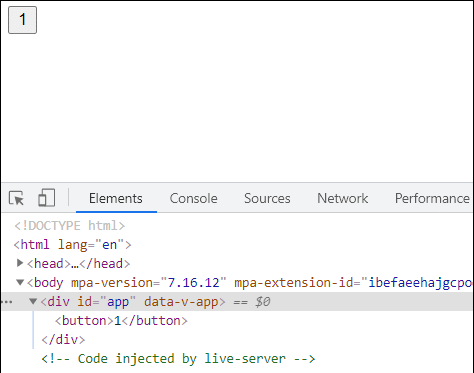This screenshot has width=474, height=373.
Task: Collapse the div id="app" node
Action: click(33, 302)
